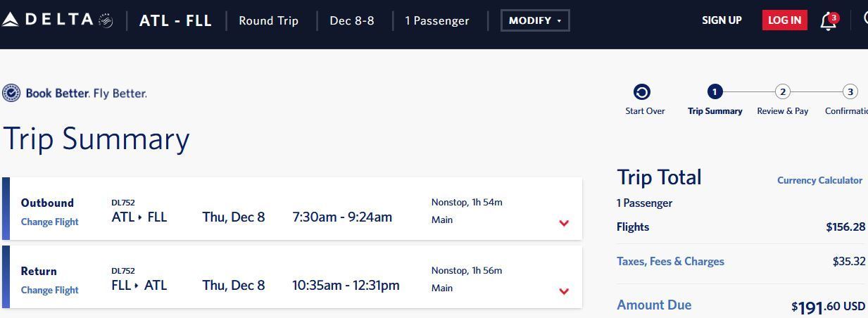Open the notifications bell icon
The height and width of the screenshot is (318, 868).
pyautogui.click(x=829, y=21)
